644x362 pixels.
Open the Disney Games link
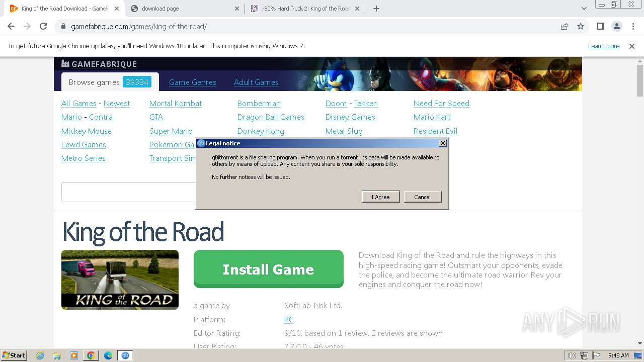tap(350, 117)
